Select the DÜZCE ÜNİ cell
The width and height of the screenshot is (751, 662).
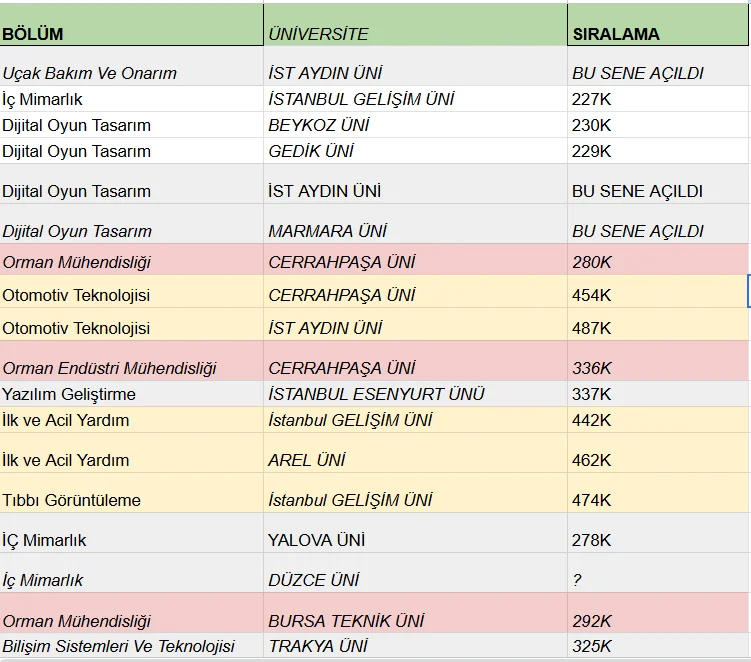(415, 573)
